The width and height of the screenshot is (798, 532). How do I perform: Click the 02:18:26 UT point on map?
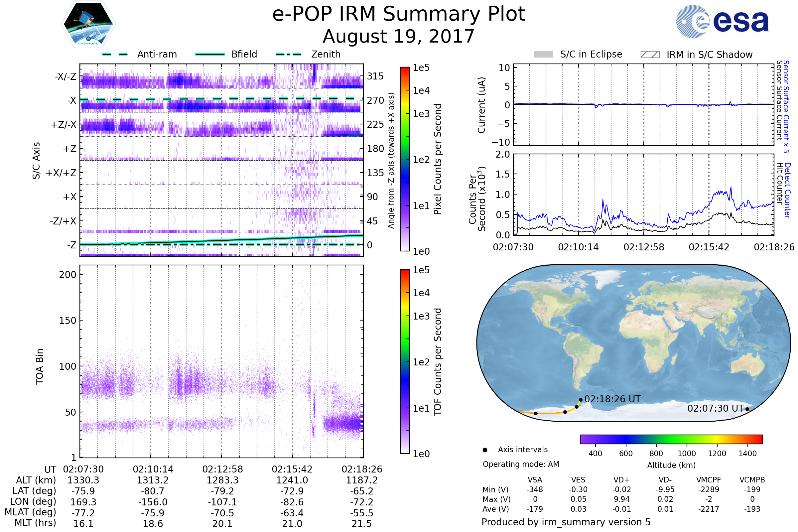coord(581,400)
